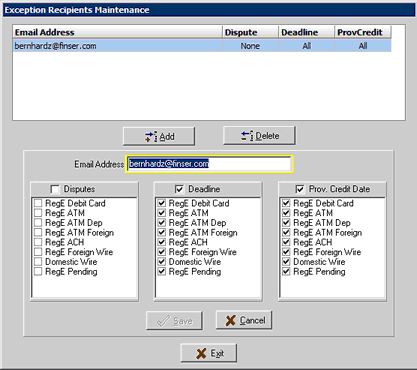Screen dimensions: 417x370
Task: Check RegE ACH under Disputes
Action: point(38,242)
